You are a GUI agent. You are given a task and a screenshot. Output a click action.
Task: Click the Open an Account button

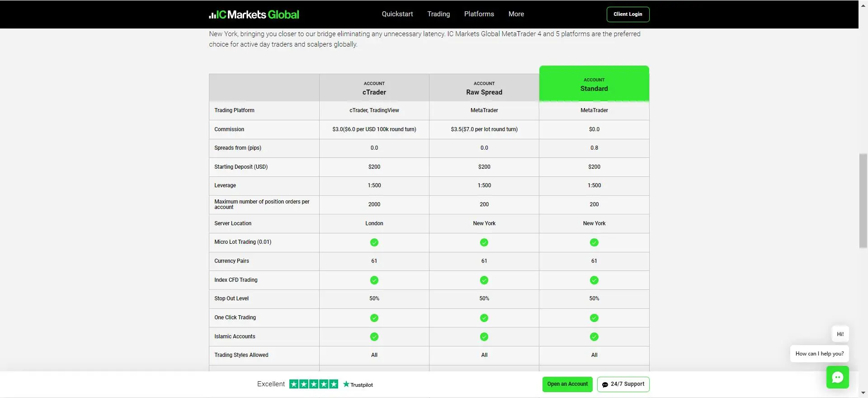pos(567,384)
